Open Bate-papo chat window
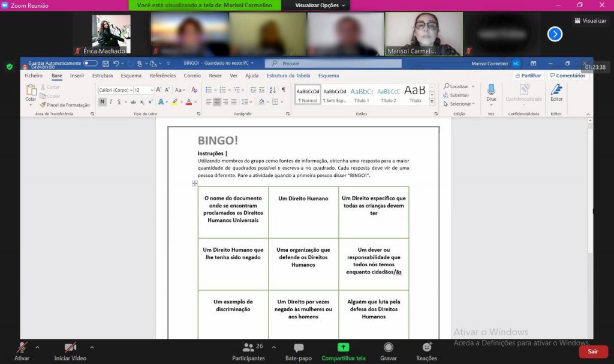The width and height of the screenshot is (614, 364). (298, 348)
